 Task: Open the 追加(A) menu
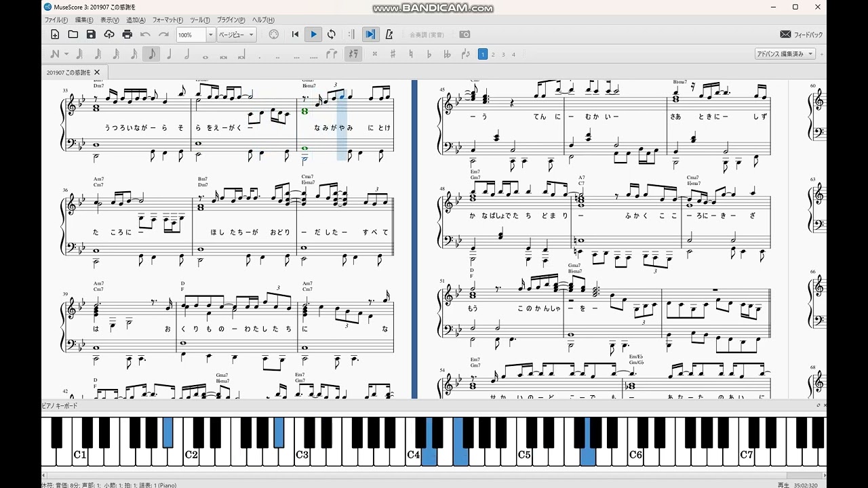(x=135, y=20)
